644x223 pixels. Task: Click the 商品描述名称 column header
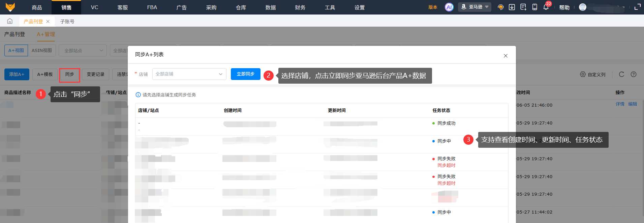[x=18, y=92]
